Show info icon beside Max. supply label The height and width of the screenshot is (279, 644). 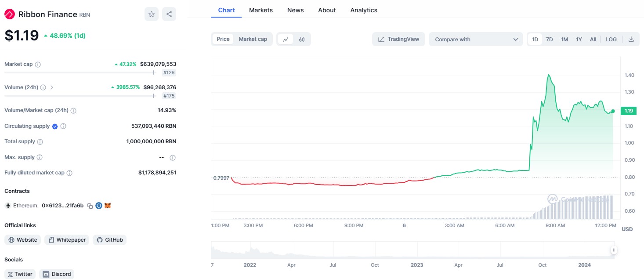pyautogui.click(x=40, y=157)
